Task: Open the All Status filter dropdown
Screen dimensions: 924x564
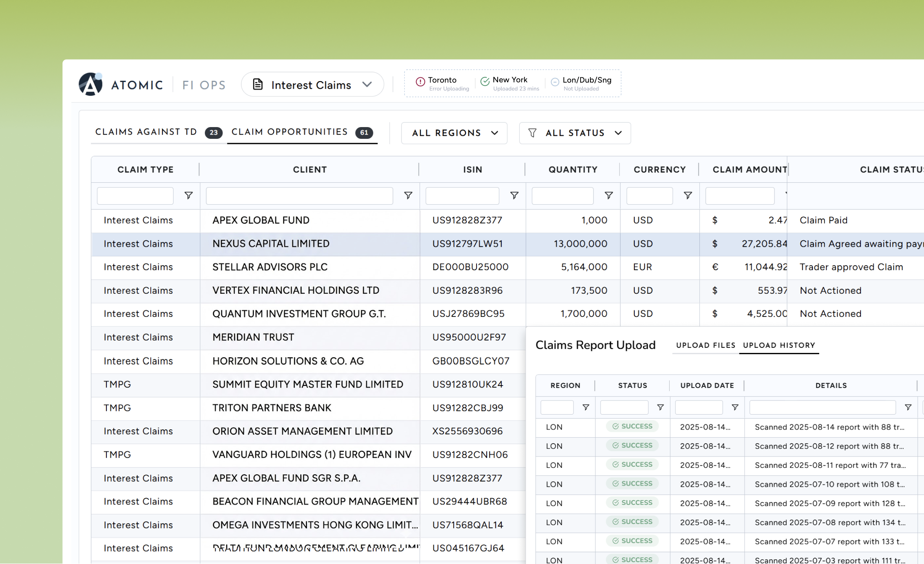Action: [x=575, y=133]
